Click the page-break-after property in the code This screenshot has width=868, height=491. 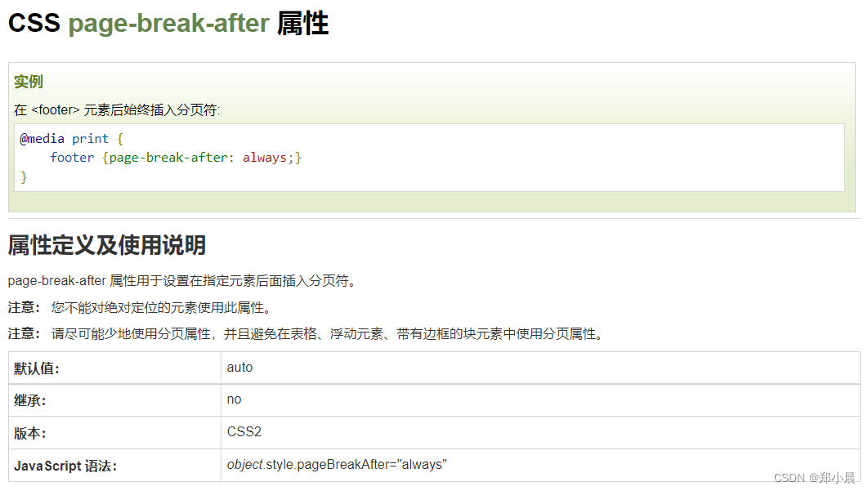[164, 157]
